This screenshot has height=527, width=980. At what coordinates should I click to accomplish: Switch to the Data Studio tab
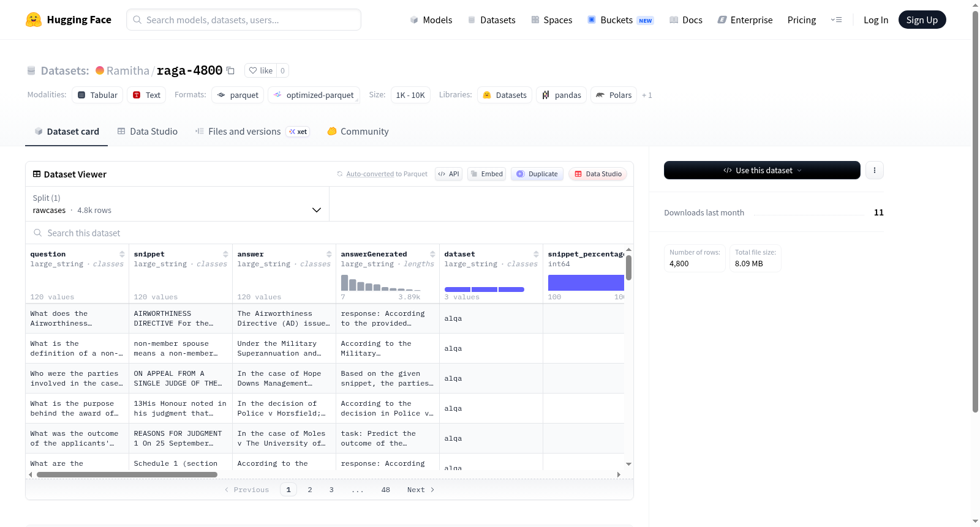click(x=148, y=132)
